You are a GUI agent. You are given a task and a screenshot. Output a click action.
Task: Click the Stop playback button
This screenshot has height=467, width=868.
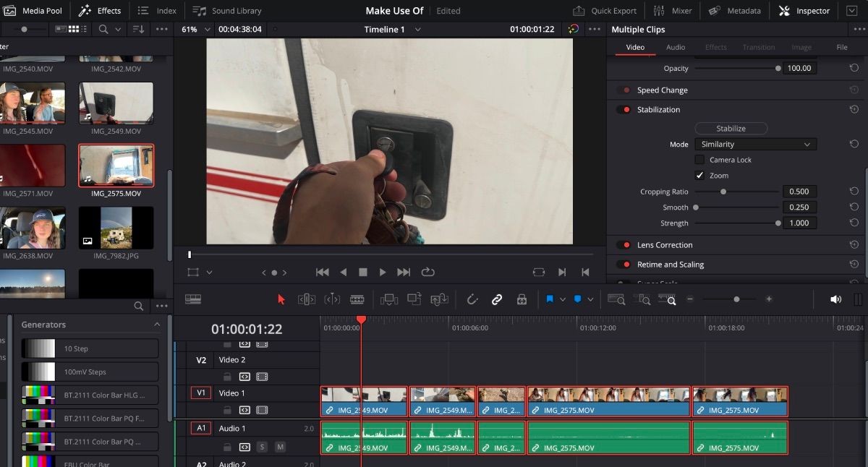click(363, 273)
